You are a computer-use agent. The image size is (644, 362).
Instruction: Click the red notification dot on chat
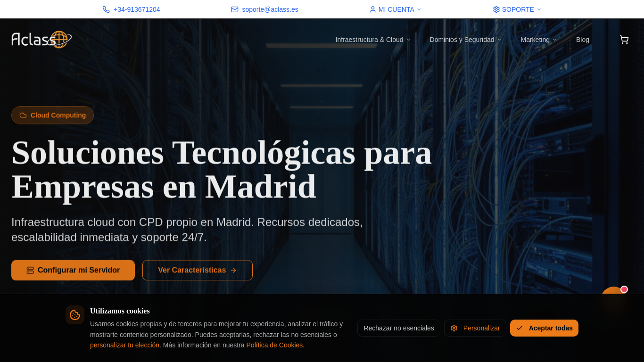(x=624, y=289)
